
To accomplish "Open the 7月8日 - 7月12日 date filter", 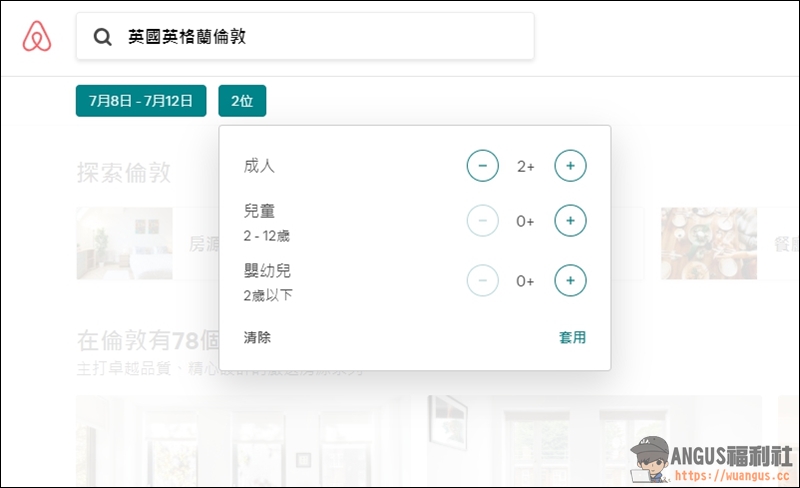I will [141, 101].
